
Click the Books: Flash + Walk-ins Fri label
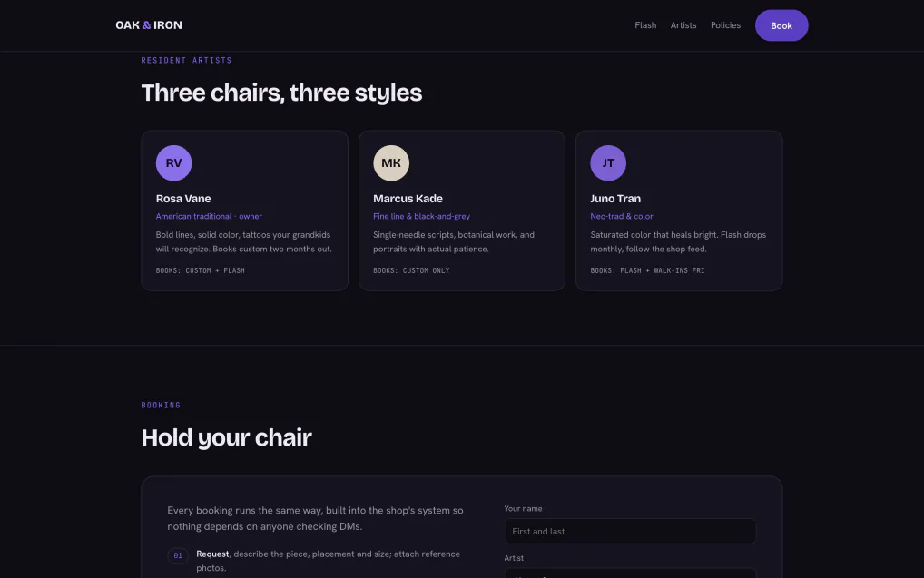[647, 270]
